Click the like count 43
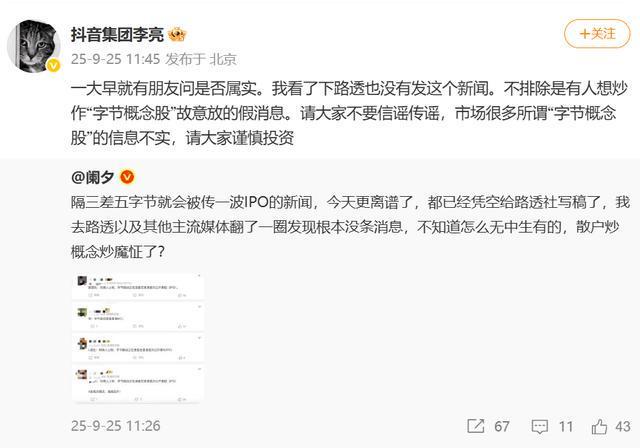 pos(622,426)
